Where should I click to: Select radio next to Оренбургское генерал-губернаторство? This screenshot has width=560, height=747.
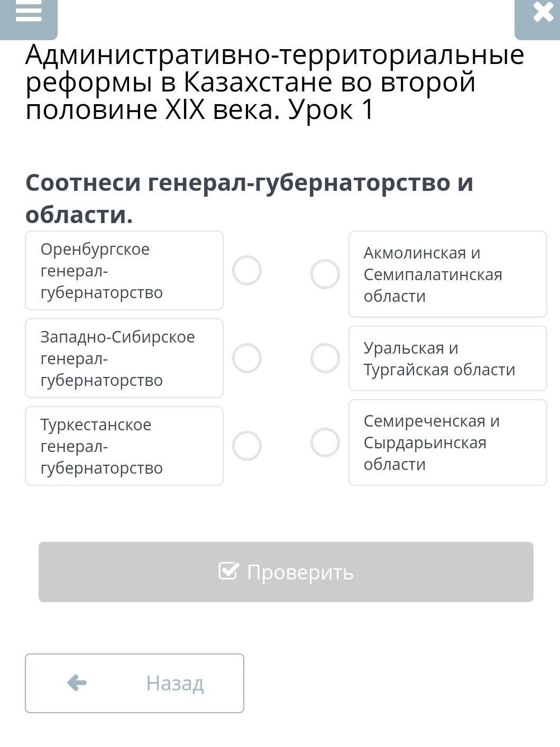[247, 271]
